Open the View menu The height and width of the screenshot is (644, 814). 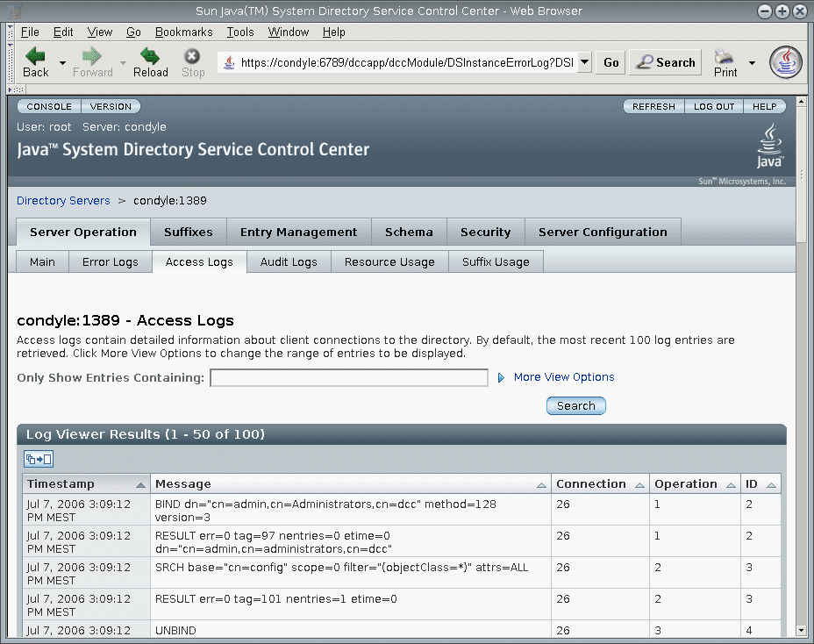point(100,32)
